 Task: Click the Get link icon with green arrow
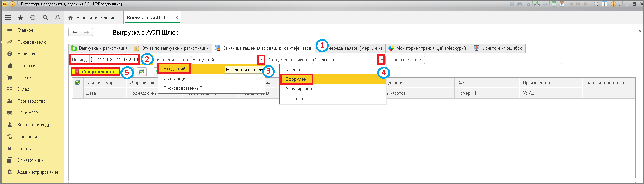click(x=537, y=4)
